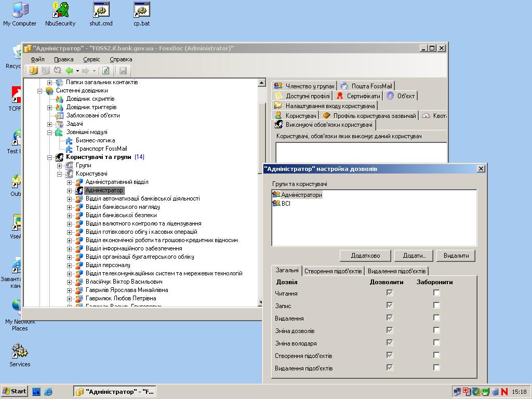Click the Адміністратор user icon in tree
This screenshot has width=532, height=399.
(x=79, y=190)
